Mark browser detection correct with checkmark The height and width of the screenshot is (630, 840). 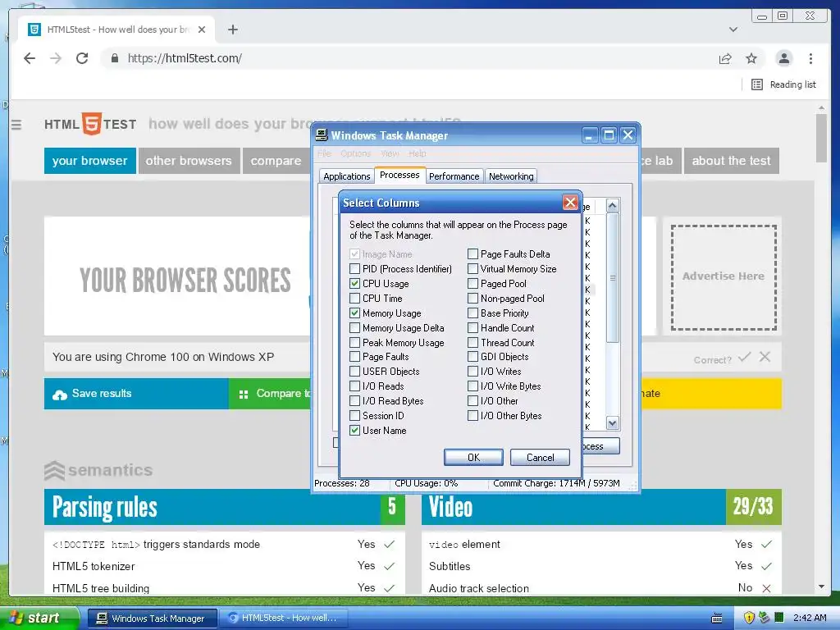pos(744,358)
